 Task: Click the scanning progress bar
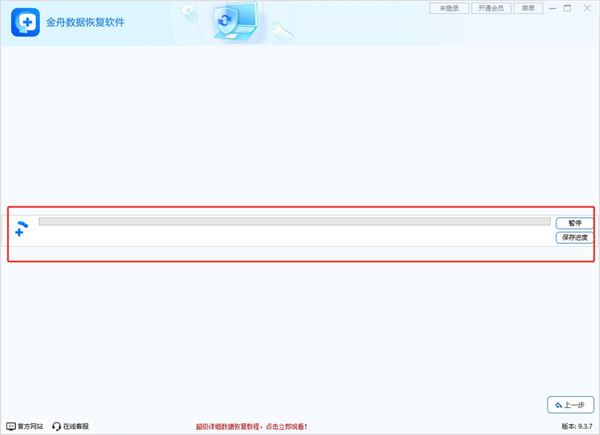pos(295,221)
